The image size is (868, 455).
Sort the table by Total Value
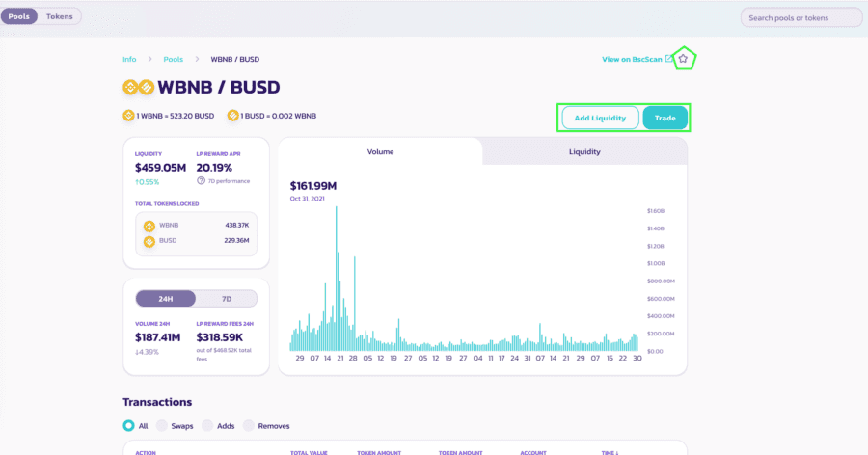point(309,452)
